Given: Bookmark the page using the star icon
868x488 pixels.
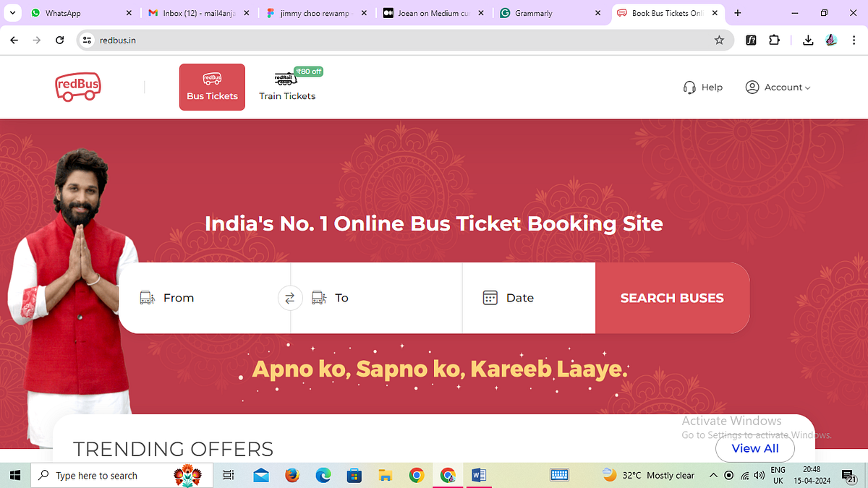Looking at the screenshot, I should tap(719, 40).
